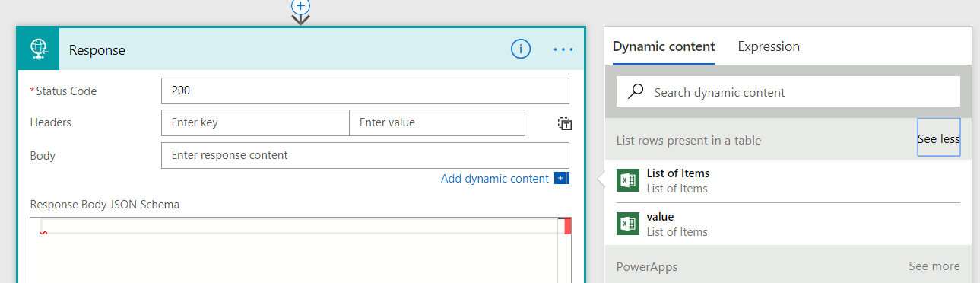This screenshot has height=283, width=980.
Task: Select the List of Items entry
Action: [x=788, y=181]
